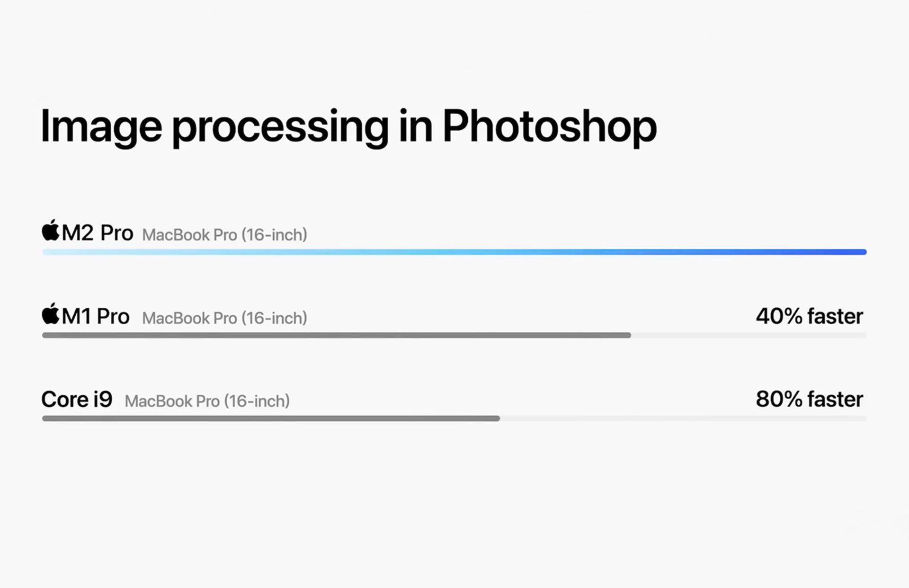Click the word "Photoshop" in the title

pos(549,127)
